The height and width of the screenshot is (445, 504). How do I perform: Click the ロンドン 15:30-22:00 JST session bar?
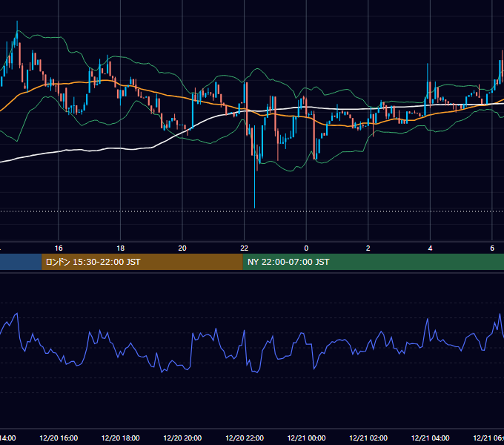[x=142, y=262]
